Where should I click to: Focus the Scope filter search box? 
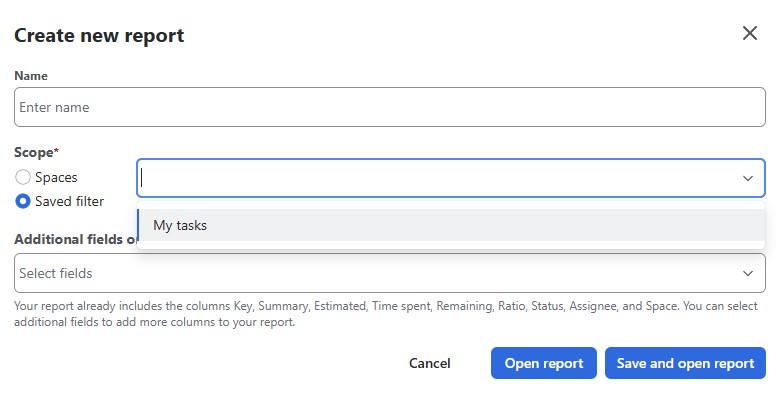coord(430,178)
